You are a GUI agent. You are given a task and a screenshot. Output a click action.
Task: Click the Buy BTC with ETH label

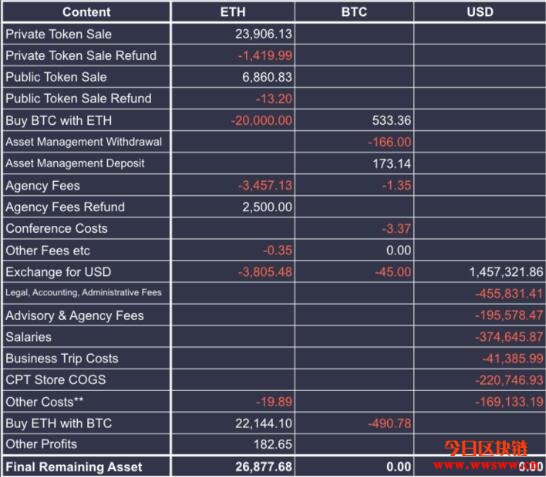(58, 120)
